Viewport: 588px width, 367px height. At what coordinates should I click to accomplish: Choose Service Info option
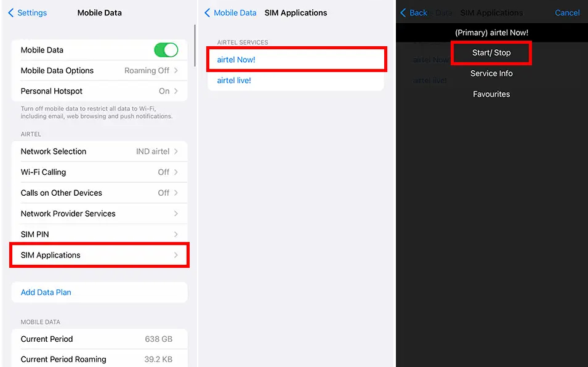[491, 73]
